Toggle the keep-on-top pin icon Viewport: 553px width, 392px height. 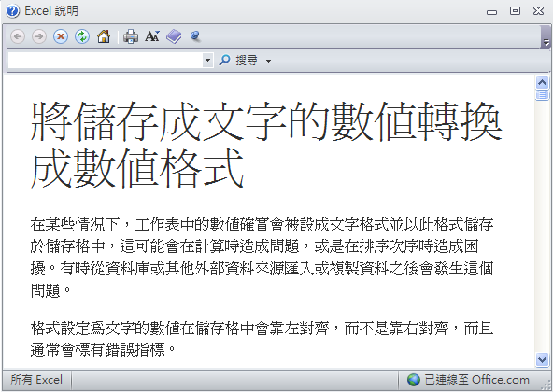pyautogui.click(x=195, y=36)
